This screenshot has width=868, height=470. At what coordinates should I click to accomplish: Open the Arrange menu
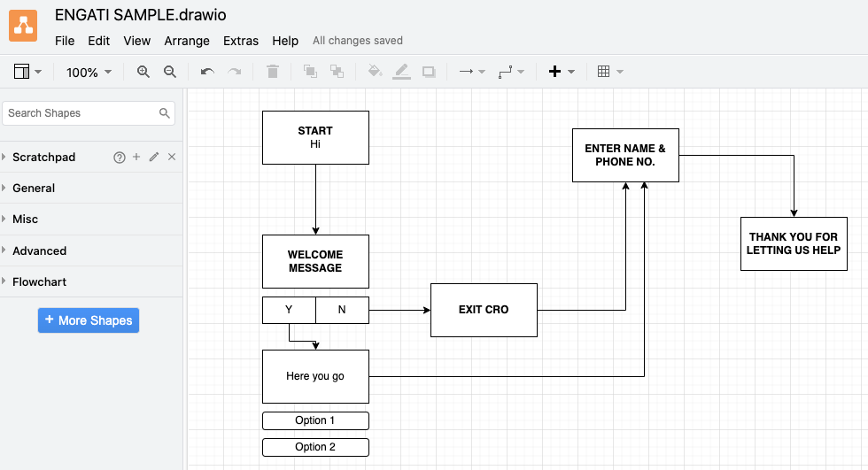(187, 41)
